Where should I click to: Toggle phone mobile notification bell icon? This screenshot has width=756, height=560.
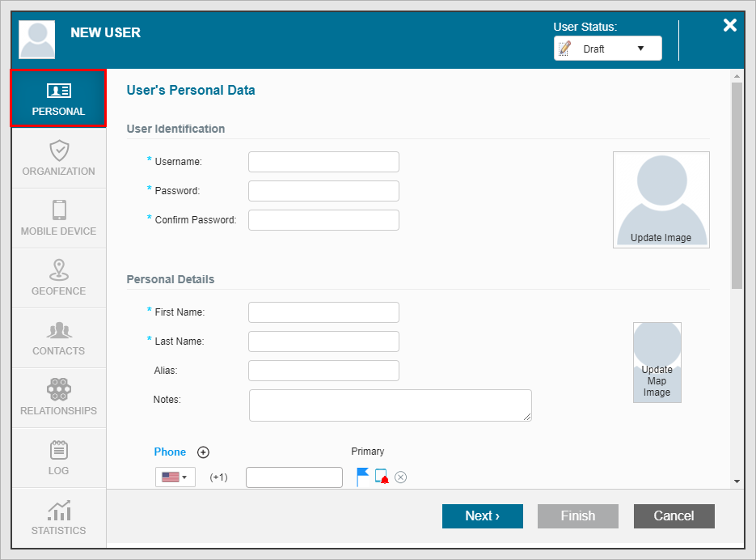(x=382, y=477)
